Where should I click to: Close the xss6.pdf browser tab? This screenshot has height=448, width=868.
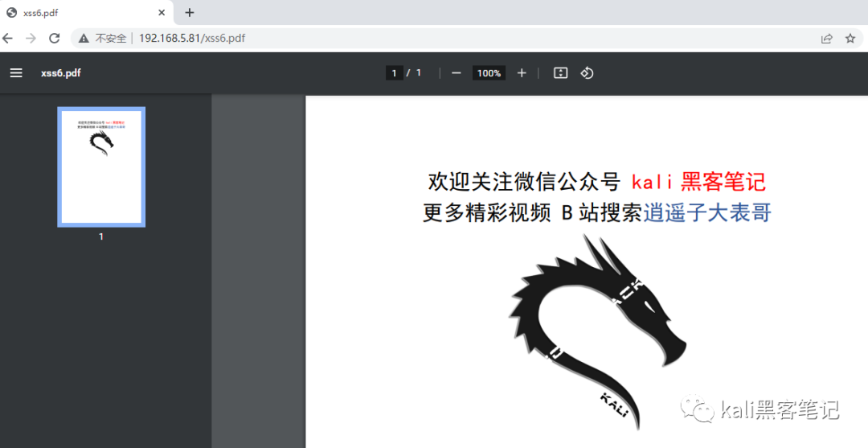click(162, 12)
